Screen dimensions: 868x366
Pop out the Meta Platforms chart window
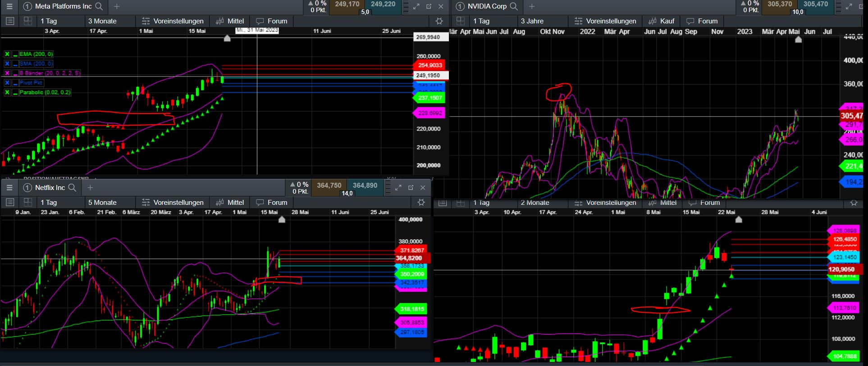pyautogui.click(x=429, y=6)
